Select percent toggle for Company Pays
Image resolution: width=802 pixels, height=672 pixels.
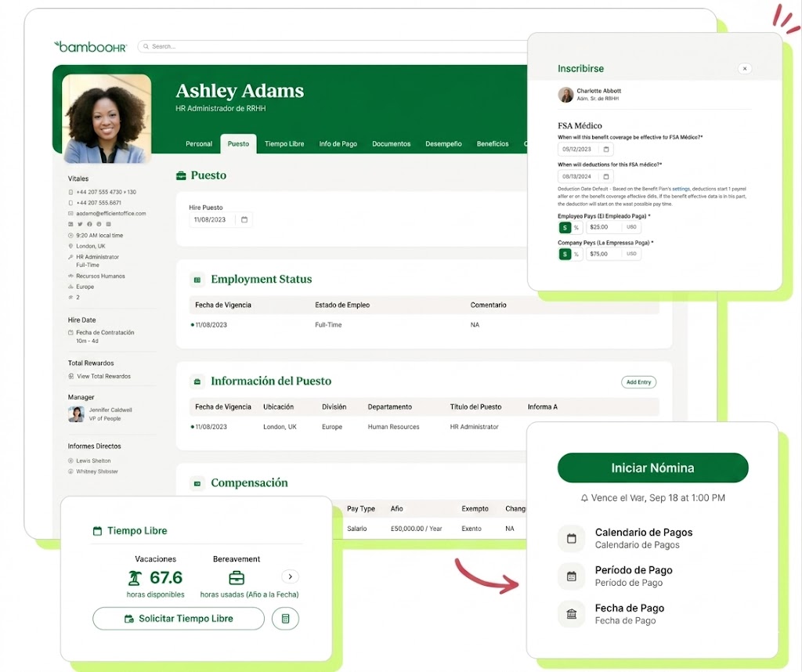coord(576,255)
